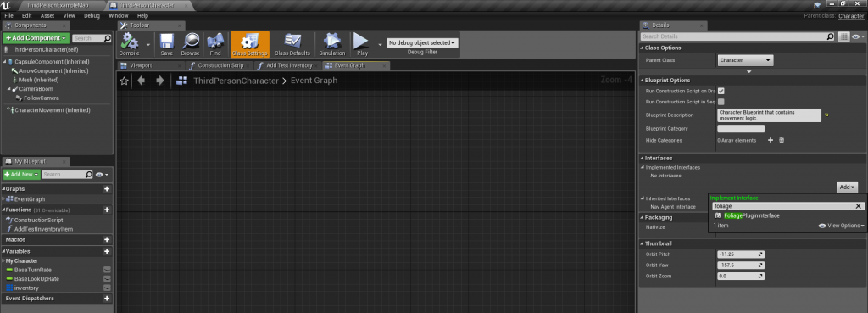This screenshot has width=868, height=313.
Task: Add a new Macro with plus icon
Action: [x=107, y=240]
